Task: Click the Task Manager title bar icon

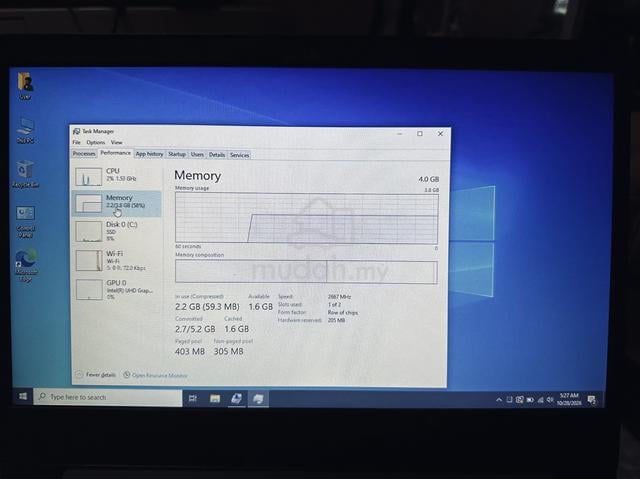Action: tap(76, 131)
